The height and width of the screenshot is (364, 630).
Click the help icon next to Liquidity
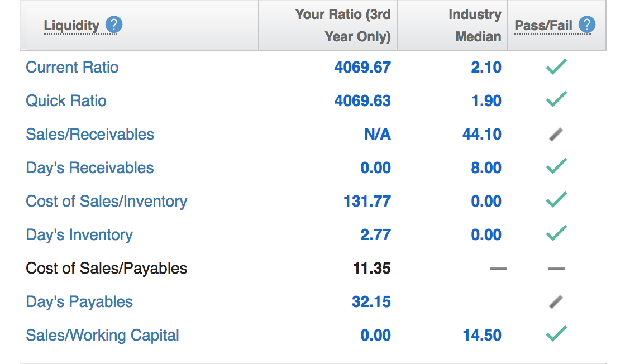114,25
